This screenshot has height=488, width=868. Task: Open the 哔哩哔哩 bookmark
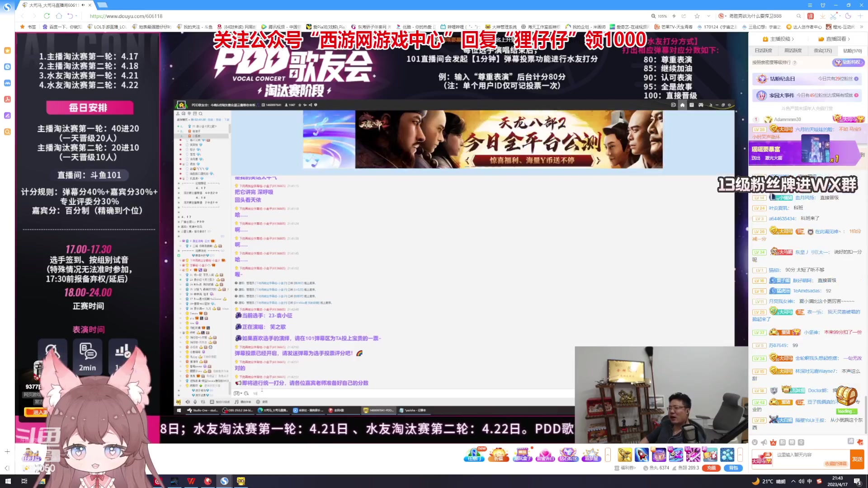click(460, 27)
